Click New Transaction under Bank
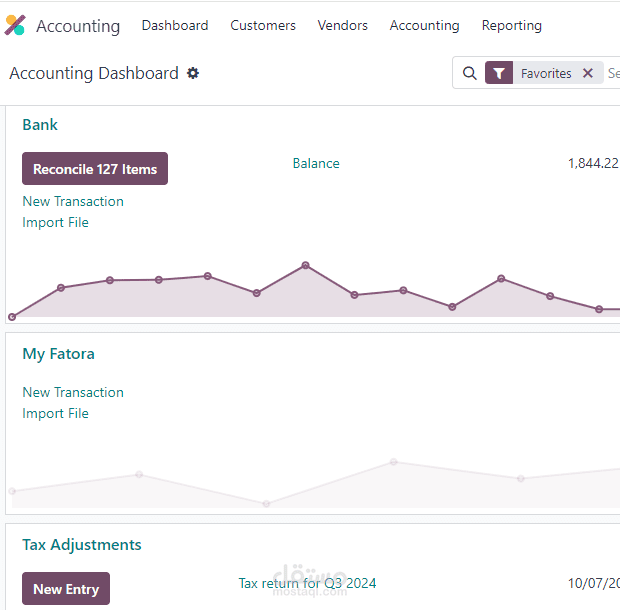This screenshot has width=620, height=610. 73,201
